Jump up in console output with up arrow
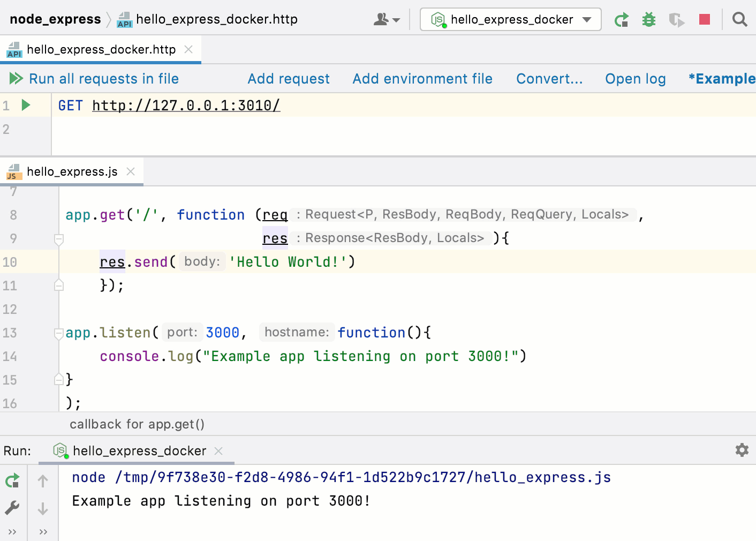Screen dimensions: 756x541 (x=43, y=480)
